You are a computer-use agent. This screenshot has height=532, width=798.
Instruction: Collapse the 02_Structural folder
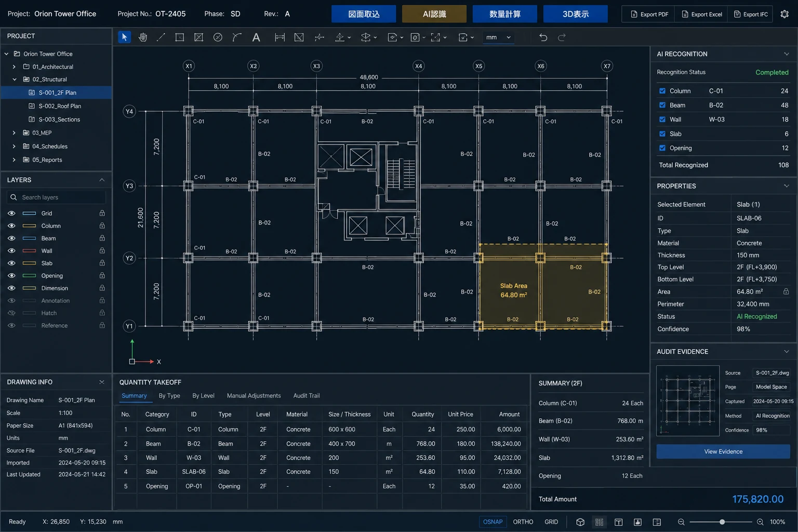[14, 79]
